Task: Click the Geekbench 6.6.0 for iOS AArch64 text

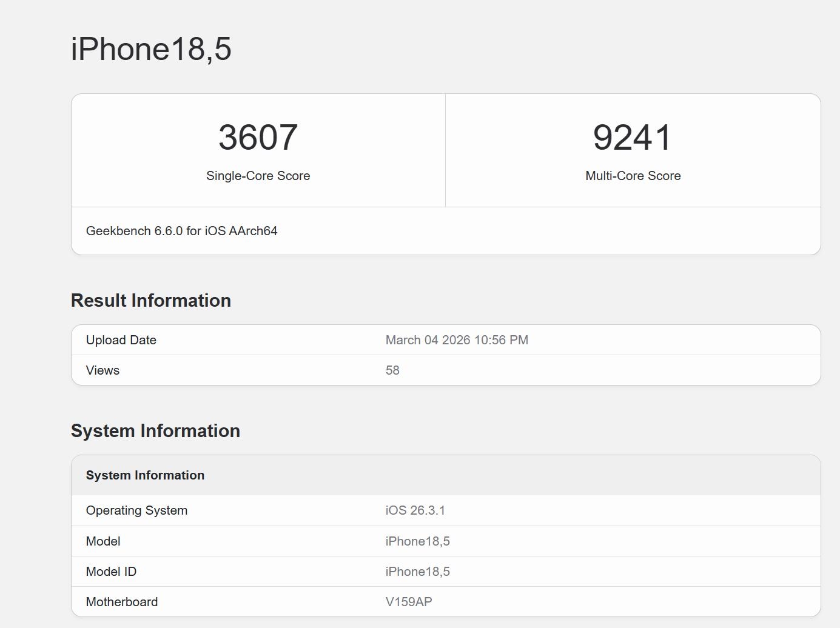Action: (181, 230)
